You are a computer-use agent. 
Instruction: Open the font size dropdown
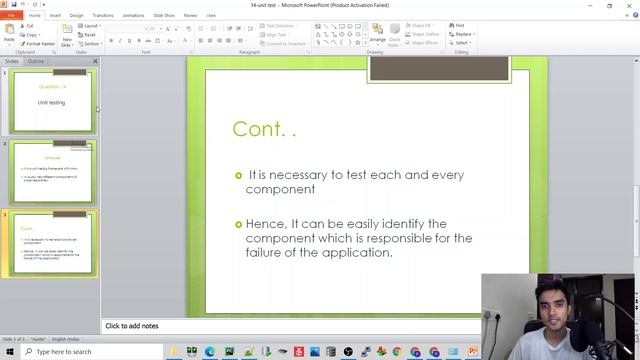pos(161,29)
